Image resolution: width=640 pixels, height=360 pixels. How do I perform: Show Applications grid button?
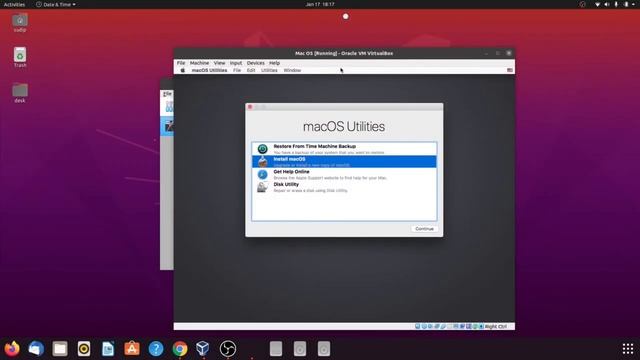628,349
